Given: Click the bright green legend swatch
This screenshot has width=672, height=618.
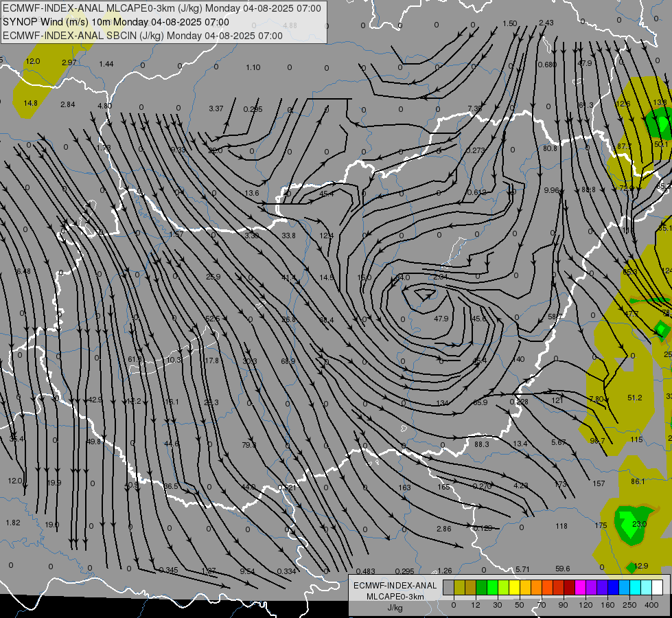Looking at the screenshot, I should 492,587.
